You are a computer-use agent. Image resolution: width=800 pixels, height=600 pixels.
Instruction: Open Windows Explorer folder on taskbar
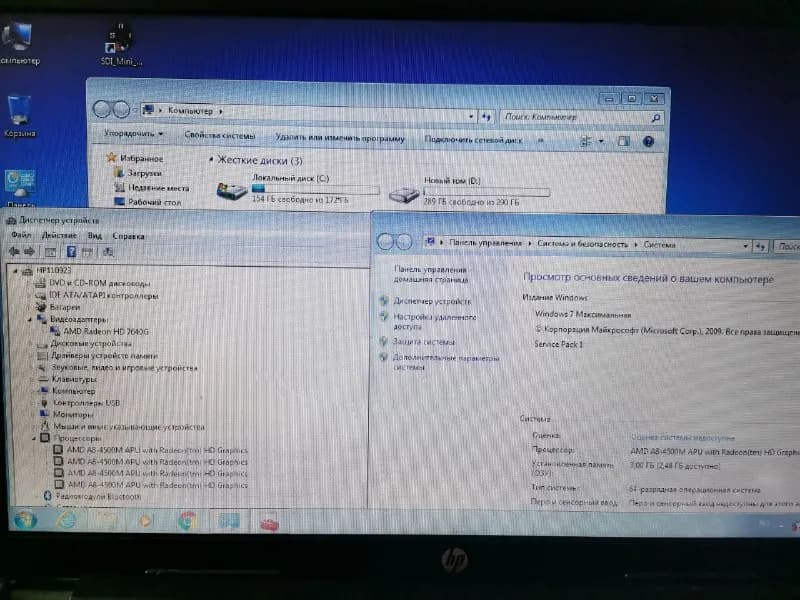pos(107,520)
